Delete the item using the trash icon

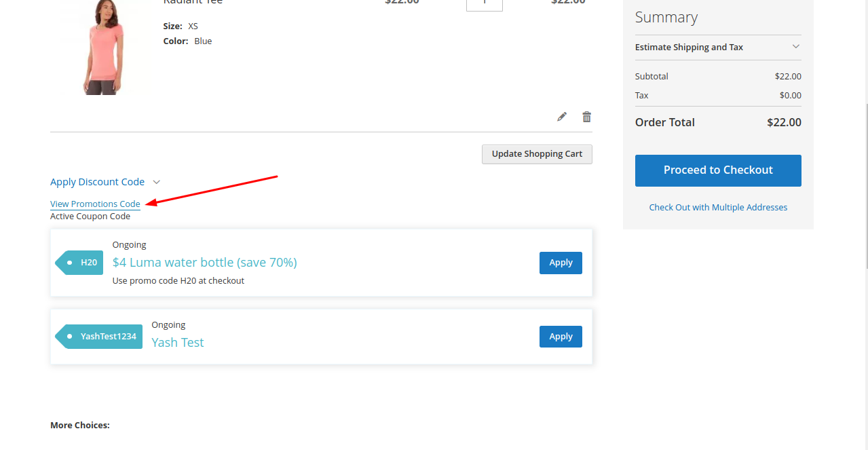click(x=587, y=117)
